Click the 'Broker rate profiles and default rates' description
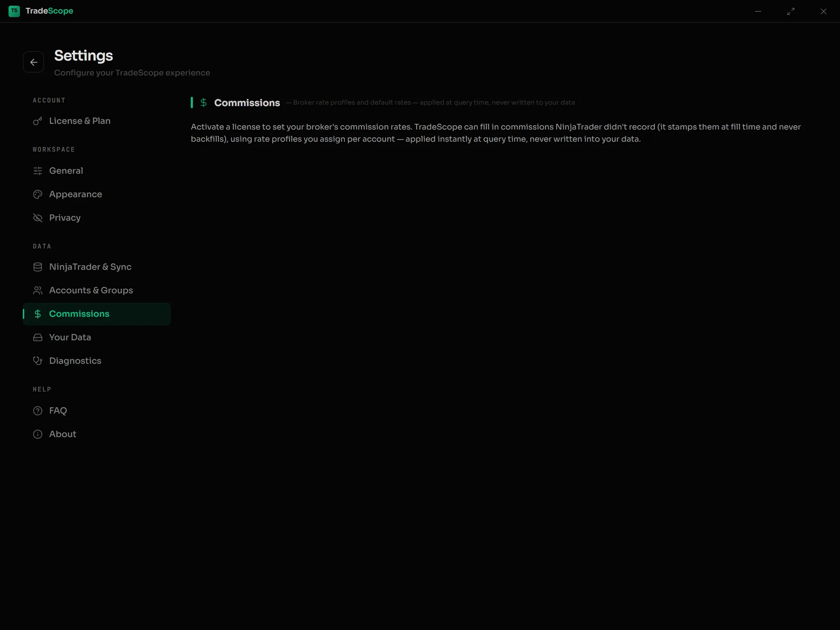The width and height of the screenshot is (840, 630). pos(430,102)
